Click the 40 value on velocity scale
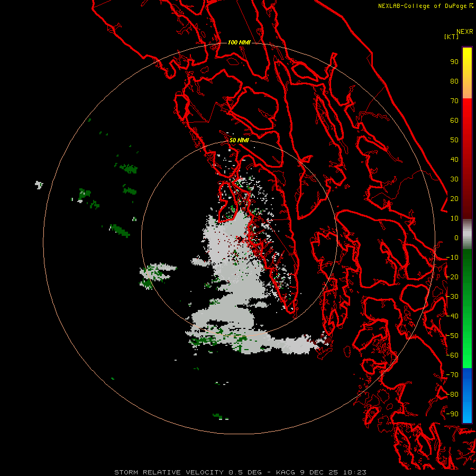 click(x=454, y=160)
